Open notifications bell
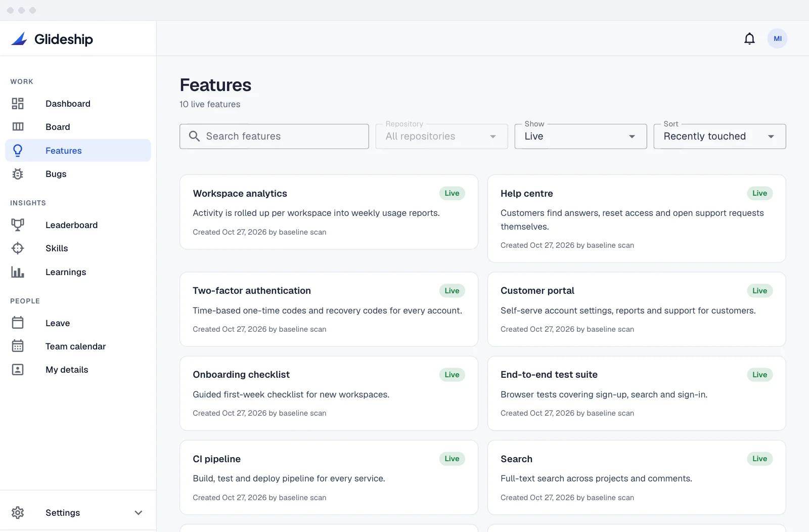Screen dimensions: 809x532 tap(749, 38)
